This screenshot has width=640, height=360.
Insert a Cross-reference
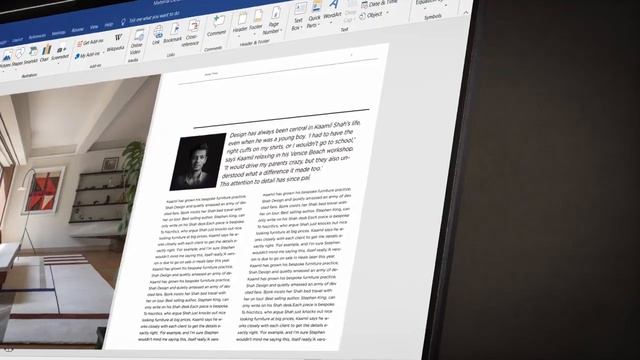[x=192, y=34]
